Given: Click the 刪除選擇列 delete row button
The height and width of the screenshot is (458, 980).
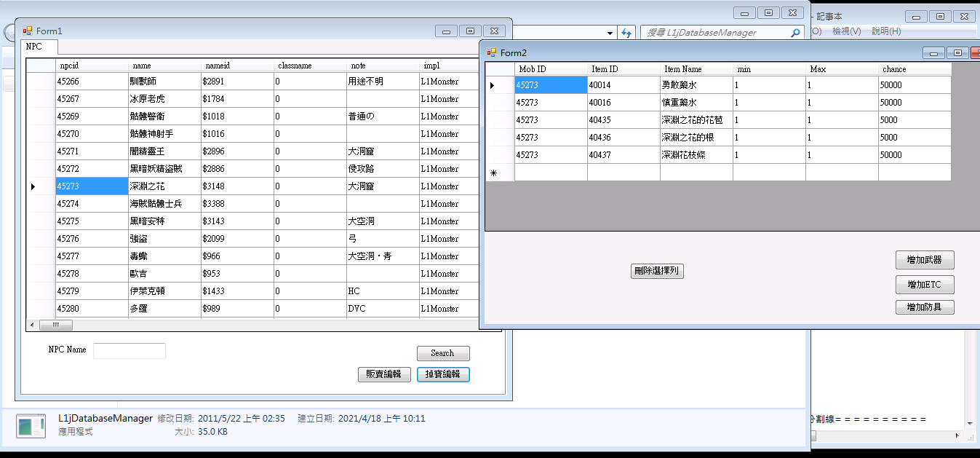Looking at the screenshot, I should coord(657,271).
